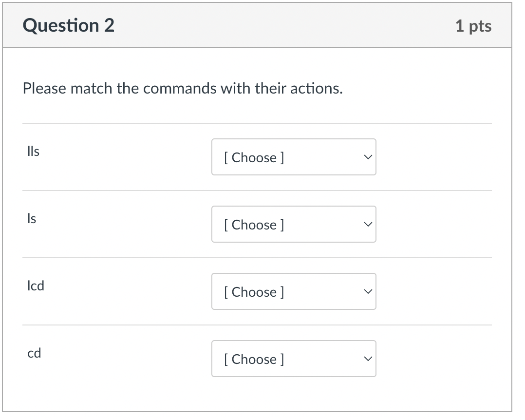This screenshot has height=420, width=525.
Task: Open the dropdown next to cd
Action: (x=294, y=359)
